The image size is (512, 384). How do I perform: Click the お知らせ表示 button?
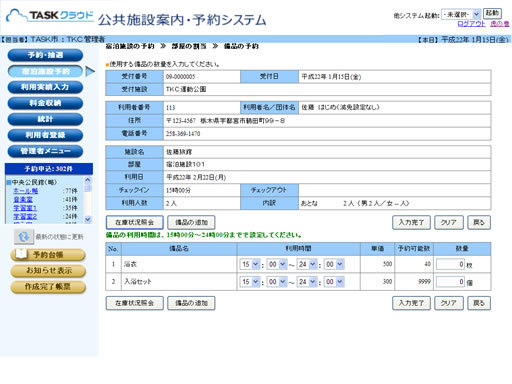[x=48, y=271]
